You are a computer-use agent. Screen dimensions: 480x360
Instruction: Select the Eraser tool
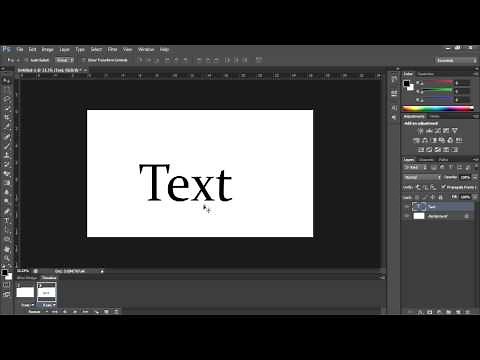pyautogui.click(x=6, y=174)
